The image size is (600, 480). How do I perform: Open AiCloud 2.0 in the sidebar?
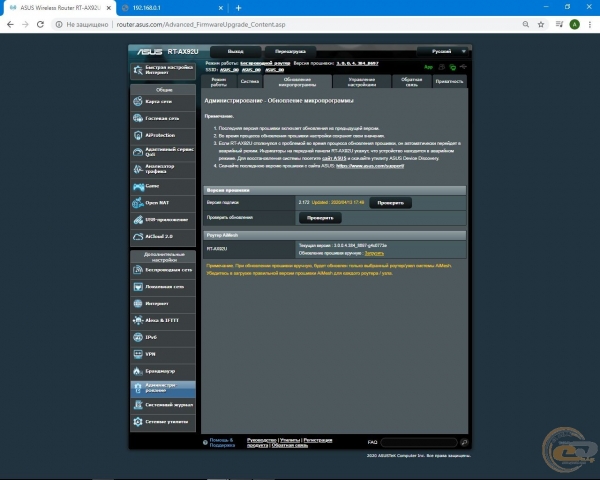(x=163, y=237)
